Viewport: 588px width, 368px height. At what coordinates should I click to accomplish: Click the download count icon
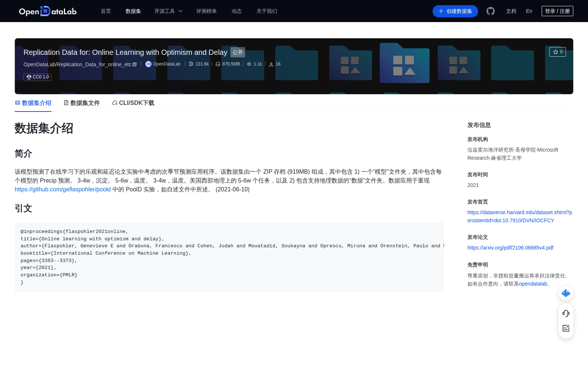pyautogui.click(x=271, y=64)
